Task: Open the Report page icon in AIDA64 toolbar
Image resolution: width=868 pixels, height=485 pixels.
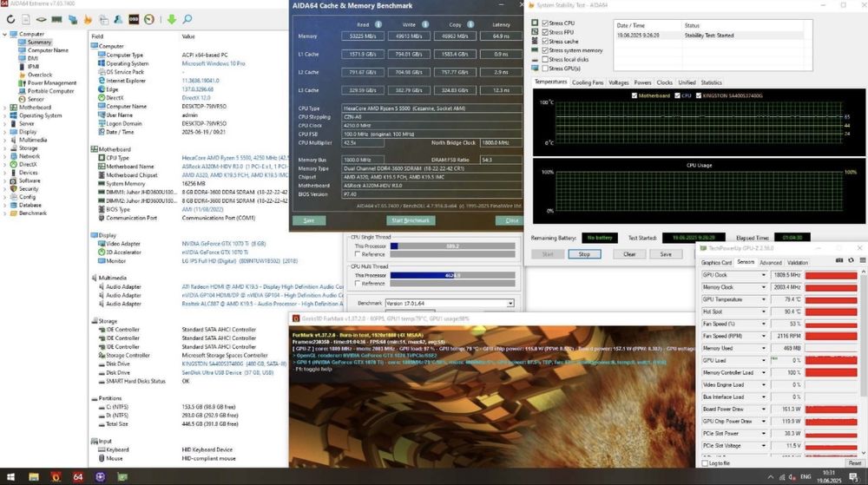Action: tap(26, 19)
